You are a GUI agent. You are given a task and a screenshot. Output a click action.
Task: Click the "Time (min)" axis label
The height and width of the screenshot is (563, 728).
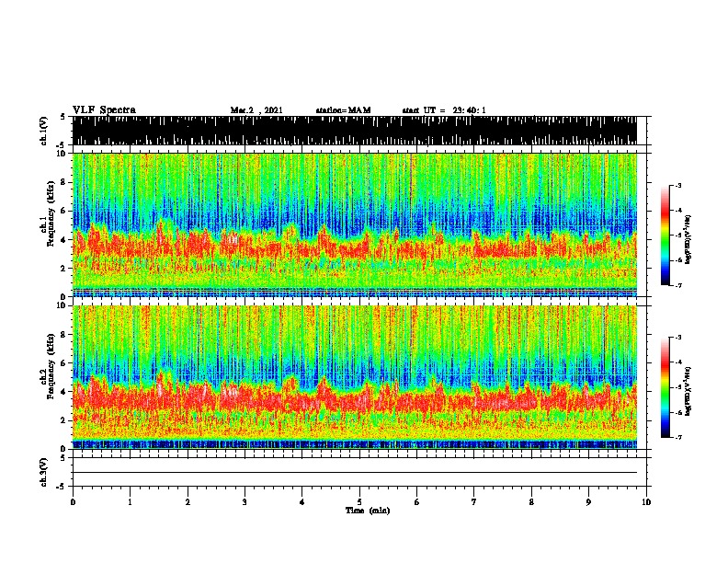(368, 511)
